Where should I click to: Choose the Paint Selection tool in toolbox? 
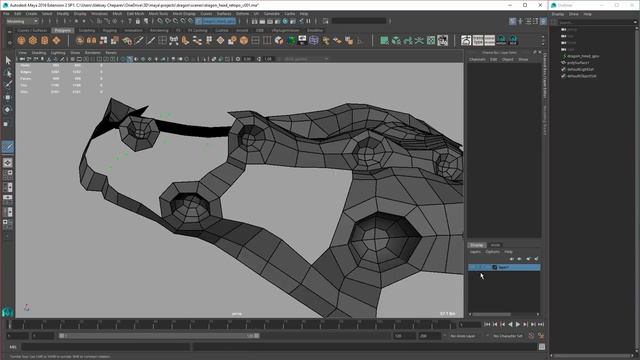[8, 85]
